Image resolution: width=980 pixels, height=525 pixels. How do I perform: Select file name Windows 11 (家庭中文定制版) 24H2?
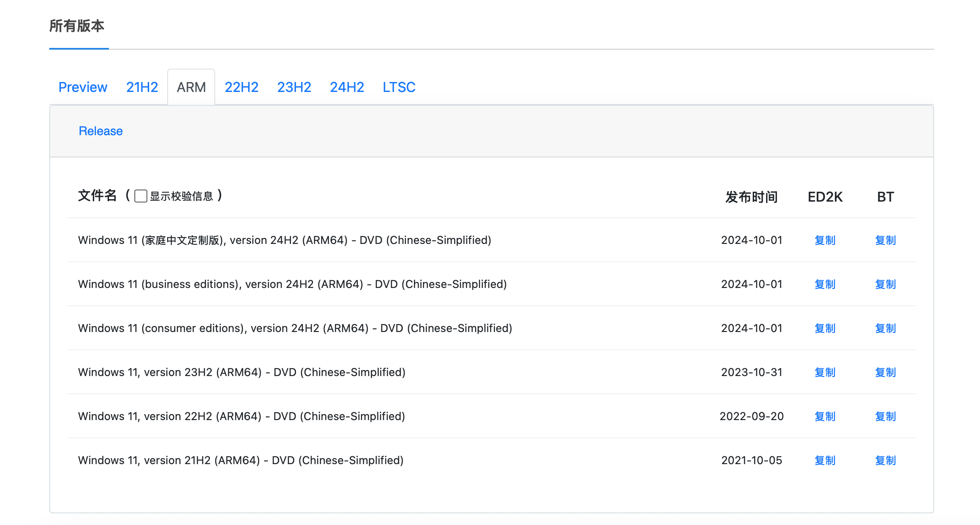(284, 240)
